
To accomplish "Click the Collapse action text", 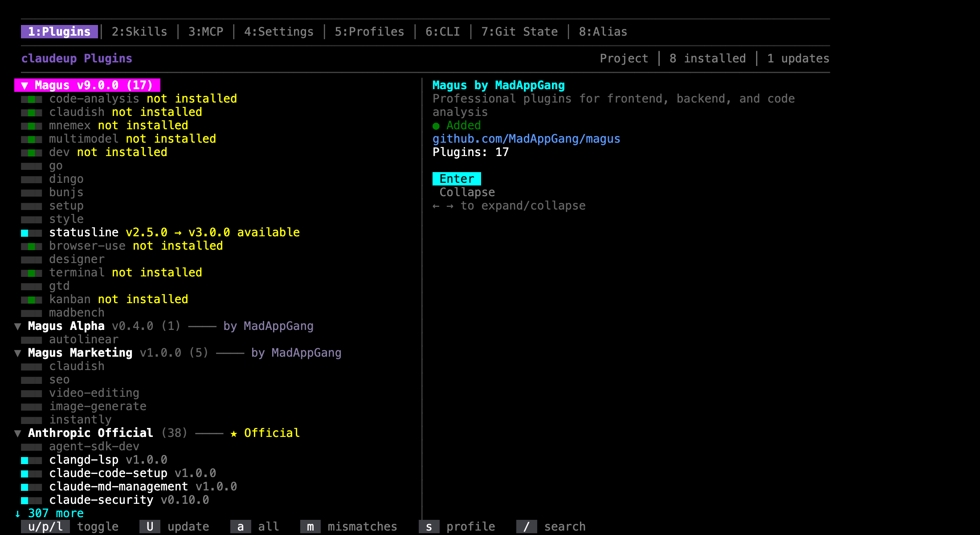I will point(467,192).
